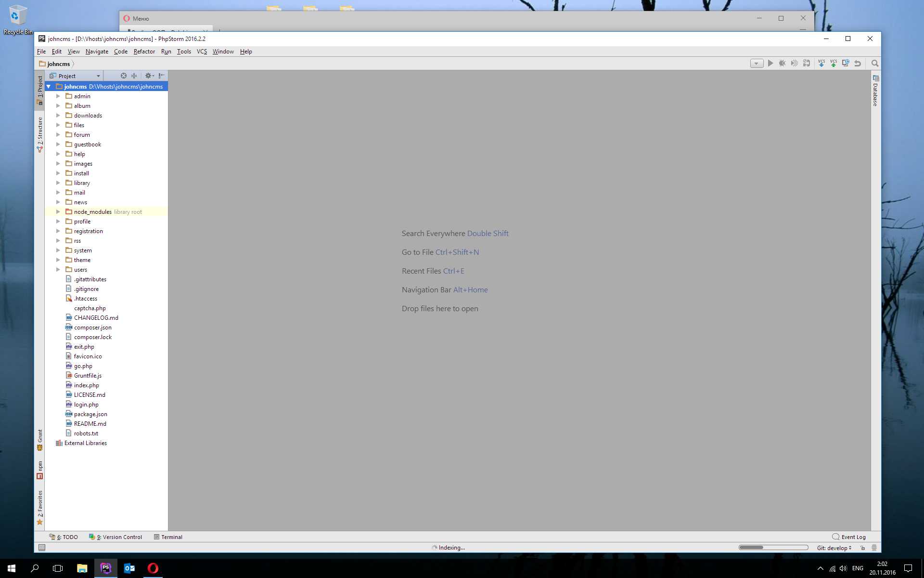Open Search Everywhere magnifier icon
Screen dimensions: 924x578
tap(875, 63)
